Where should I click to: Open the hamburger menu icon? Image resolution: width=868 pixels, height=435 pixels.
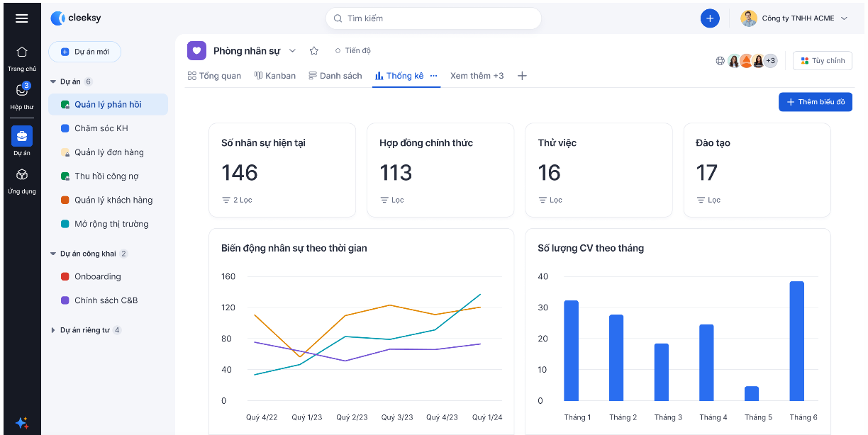click(x=22, y=18)
